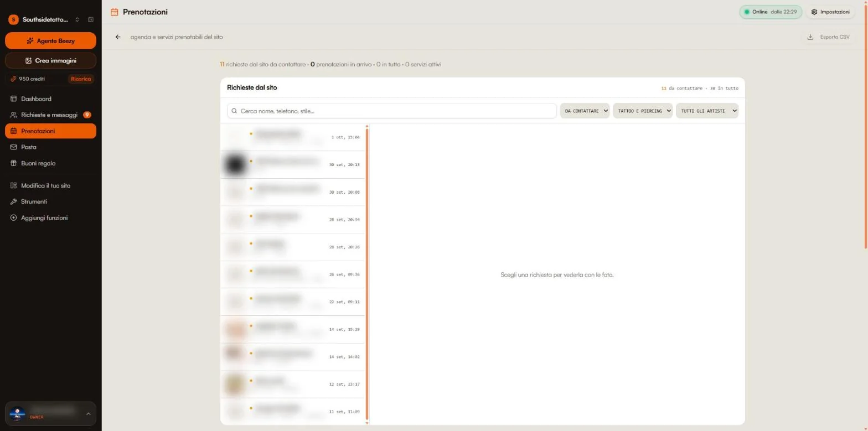Click Esporta CSV button
Viewport: 868px width, 431px height.
point(828,37)
